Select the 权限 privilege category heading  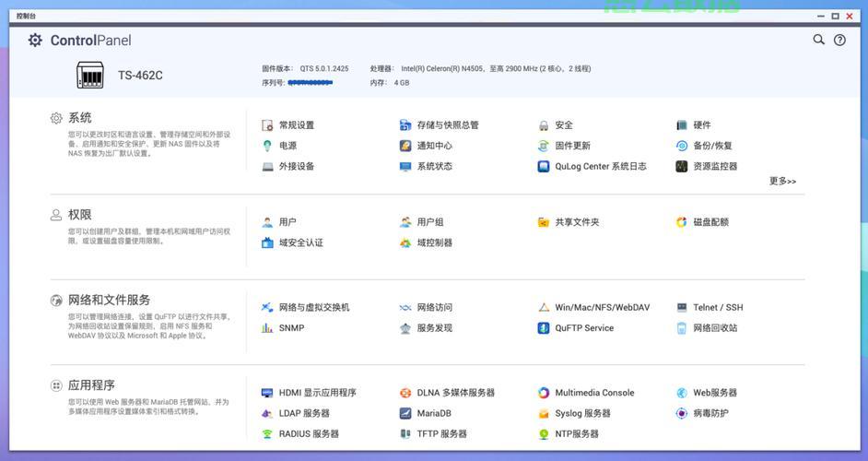click(80, 215)
